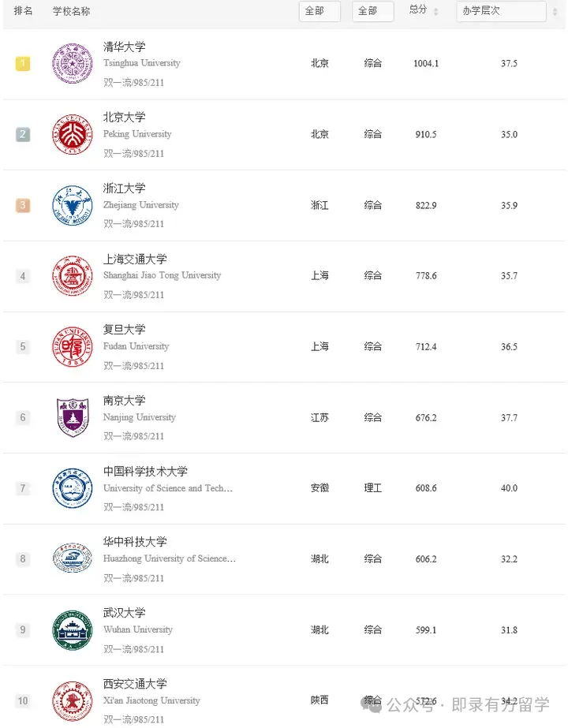Select the USTC blue round logo
Viewport: 568px width, 728px height.
72,488
